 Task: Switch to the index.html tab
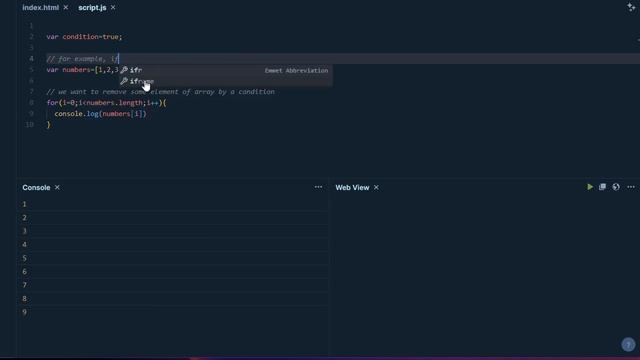click(40, 8)
